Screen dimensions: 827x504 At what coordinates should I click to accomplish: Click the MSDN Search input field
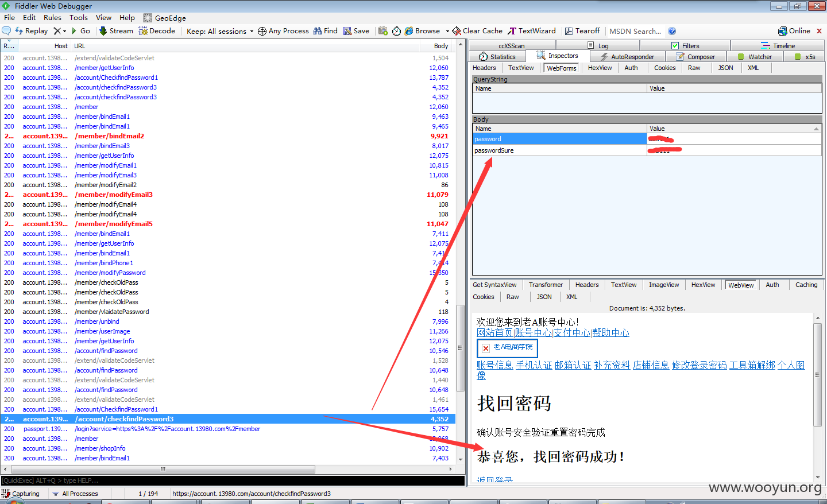(x=635, y=31)
